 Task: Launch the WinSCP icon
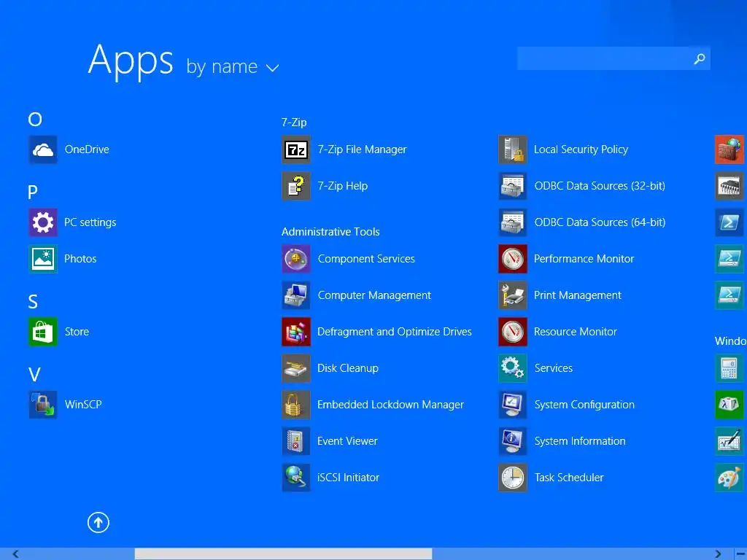43,405
